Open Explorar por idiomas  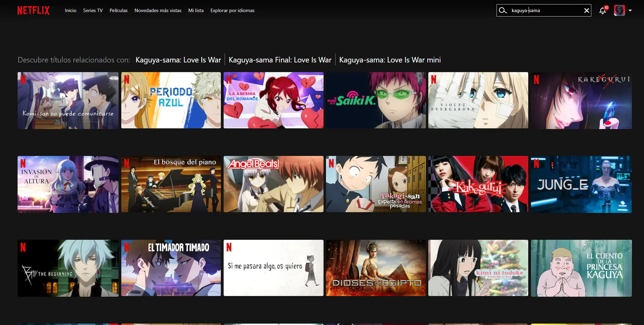(x=233, y=10)
